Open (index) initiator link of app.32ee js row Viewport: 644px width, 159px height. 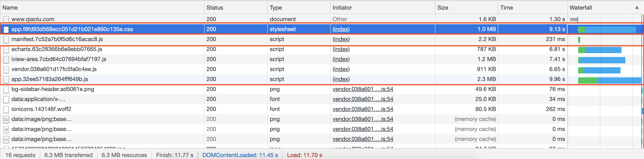pos(341,79)
